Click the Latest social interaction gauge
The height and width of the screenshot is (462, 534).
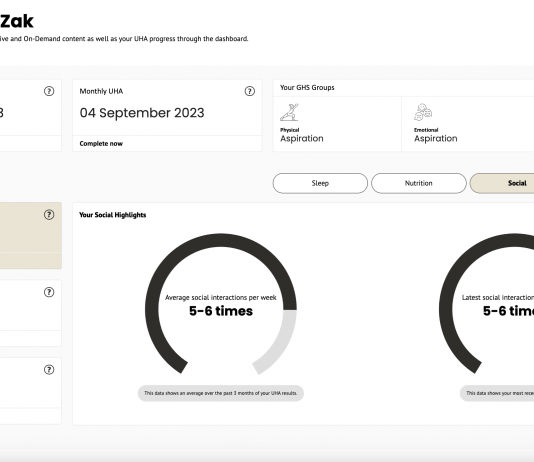pos(486,304)
